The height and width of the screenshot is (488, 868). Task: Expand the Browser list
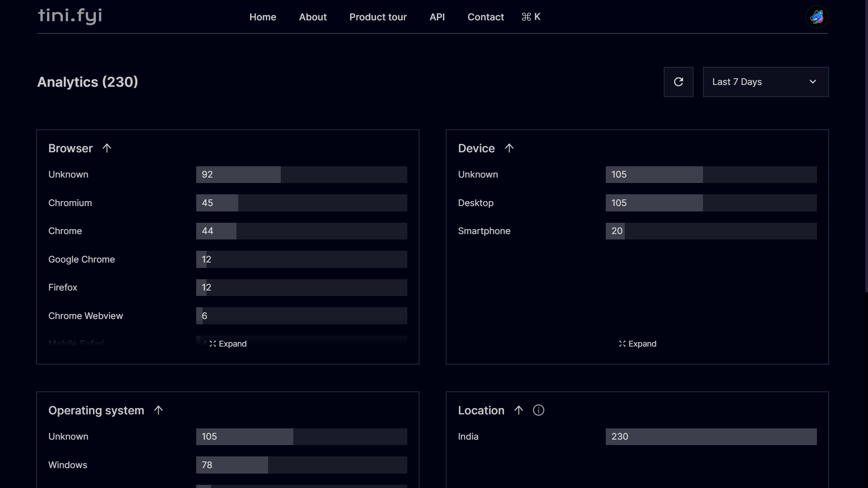(x=228, y=344)
